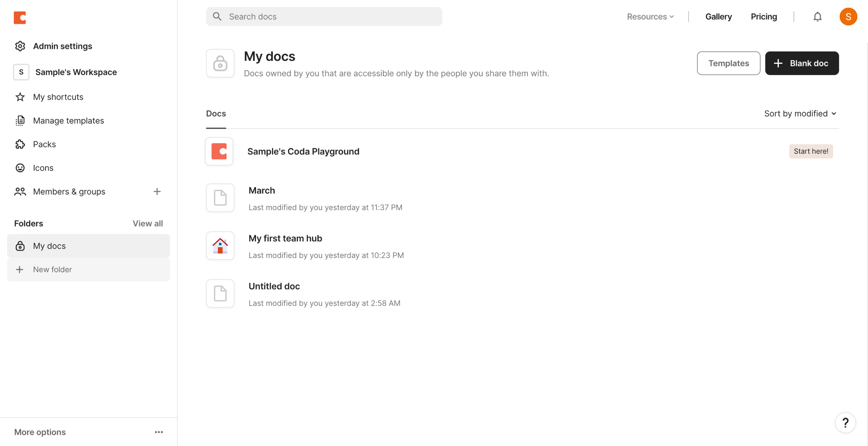Open Sample's Workspace in the sidebar
This screenshot has height=446, width=868.
(76, 72)
